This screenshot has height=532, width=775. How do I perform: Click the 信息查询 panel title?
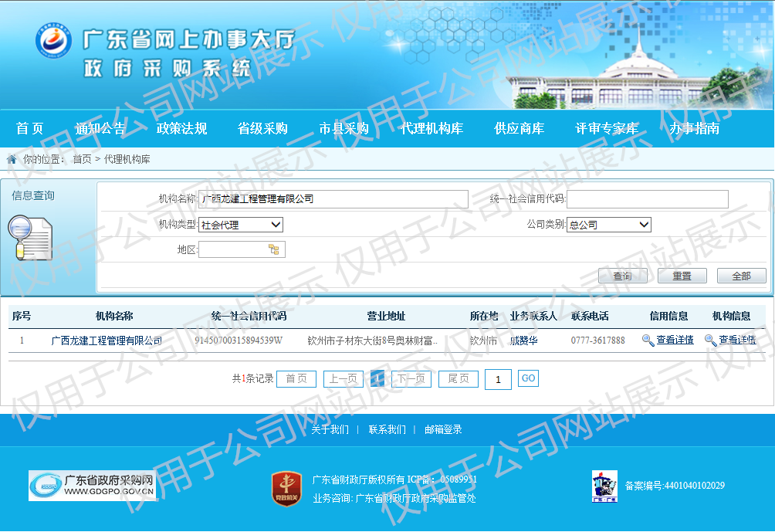pyautogui.click(x=33, y=196)
